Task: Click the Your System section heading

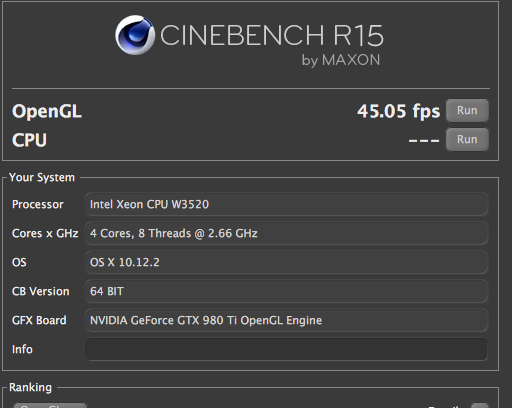Action: 42,177
